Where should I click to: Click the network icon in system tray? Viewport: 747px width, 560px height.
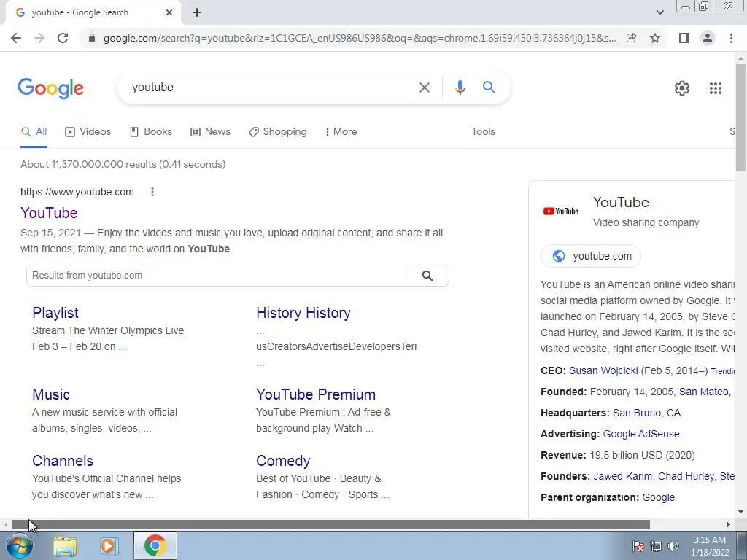pos(656,546)
